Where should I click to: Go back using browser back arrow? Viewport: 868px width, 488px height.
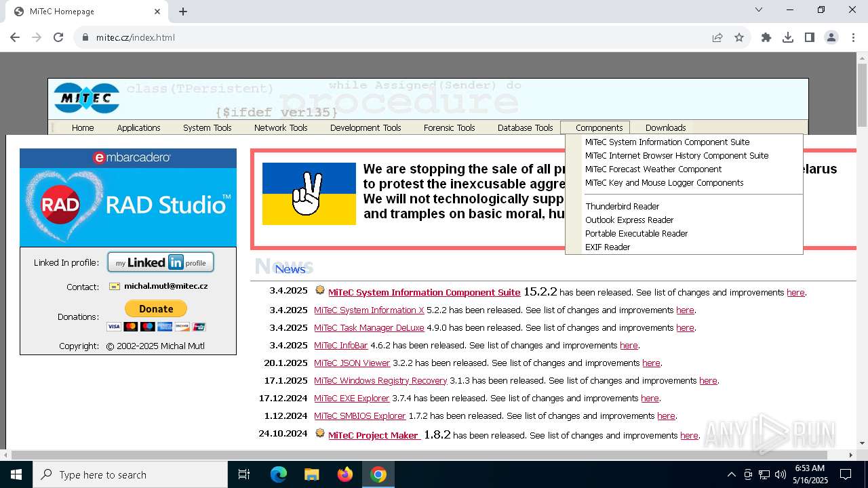[15, 37]
